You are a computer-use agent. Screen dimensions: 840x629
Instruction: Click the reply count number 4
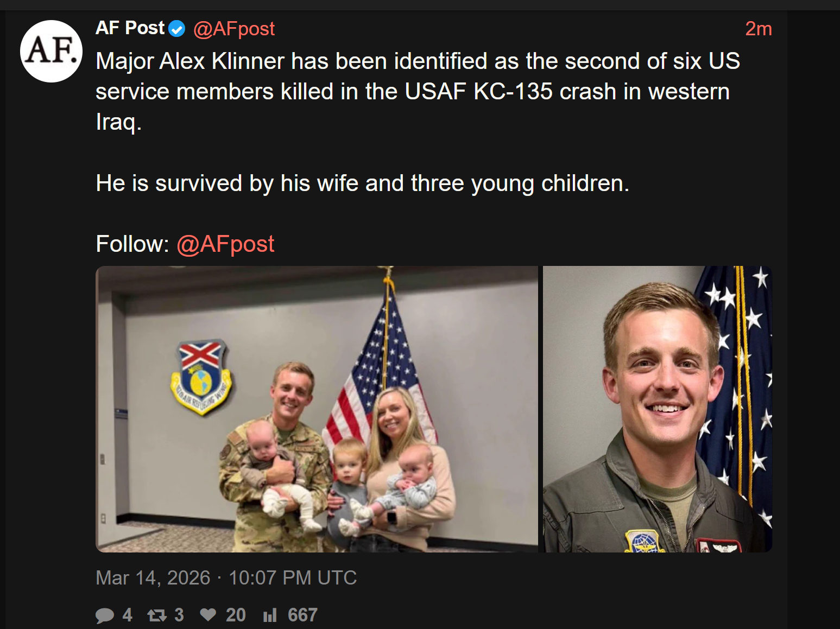click(x=127, y=615)
